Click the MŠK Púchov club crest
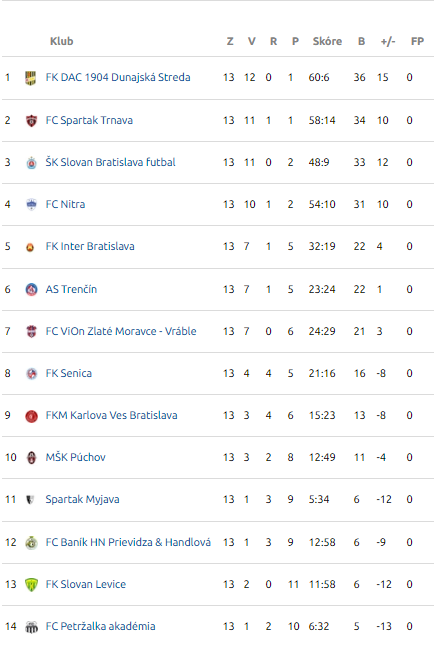 pos(31,458)
